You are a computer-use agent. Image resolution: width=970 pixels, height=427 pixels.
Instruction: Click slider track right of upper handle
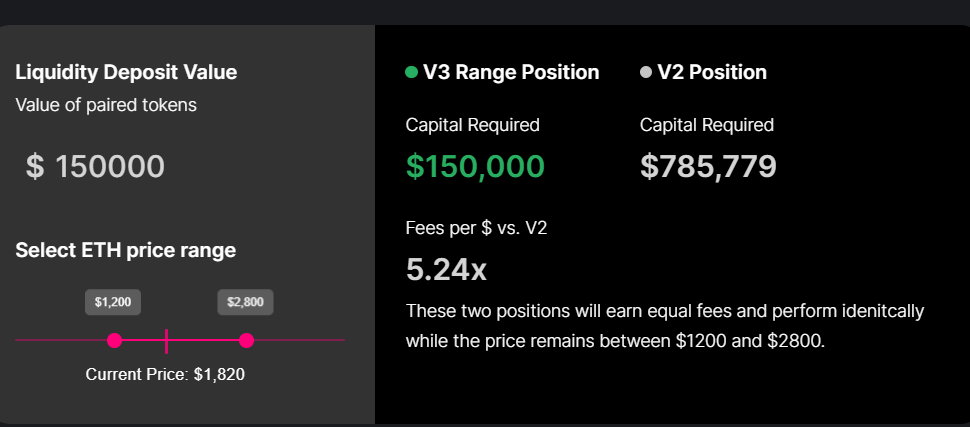pos(300,341)
